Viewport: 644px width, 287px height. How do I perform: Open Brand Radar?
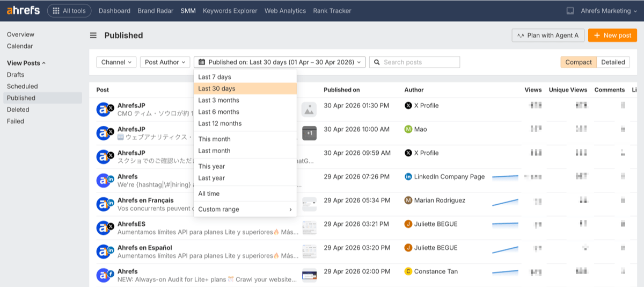(155, 11)
